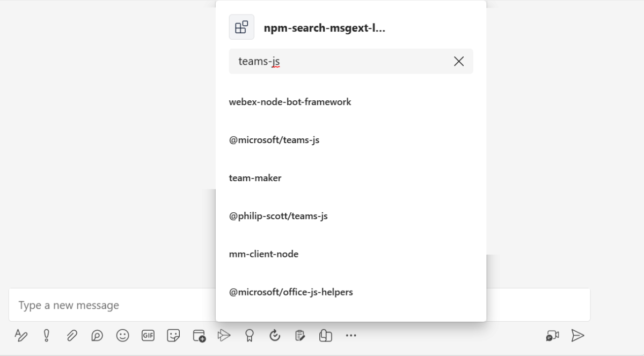Open the sticker picker

(x=174, y=335)
